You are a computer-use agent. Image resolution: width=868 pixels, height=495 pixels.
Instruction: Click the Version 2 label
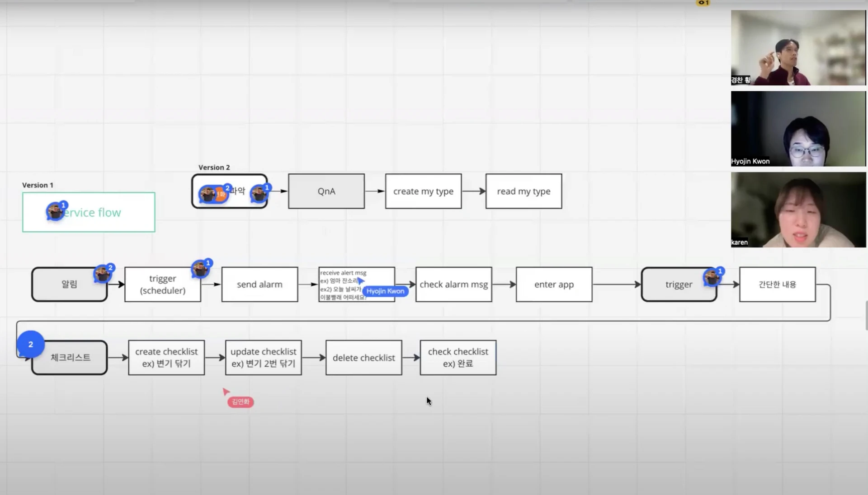coord(214,168)
